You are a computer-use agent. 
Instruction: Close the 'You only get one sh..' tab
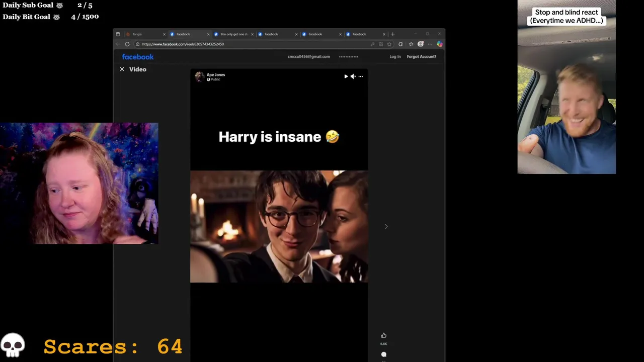point(252,34)
